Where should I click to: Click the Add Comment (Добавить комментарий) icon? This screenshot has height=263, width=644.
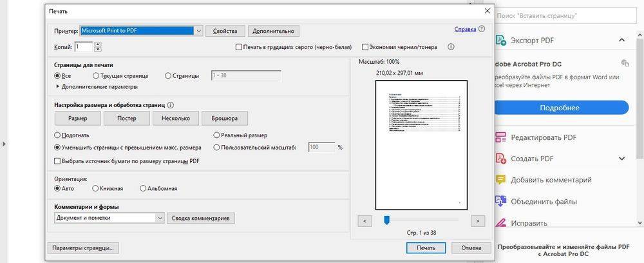coord(500,180)
